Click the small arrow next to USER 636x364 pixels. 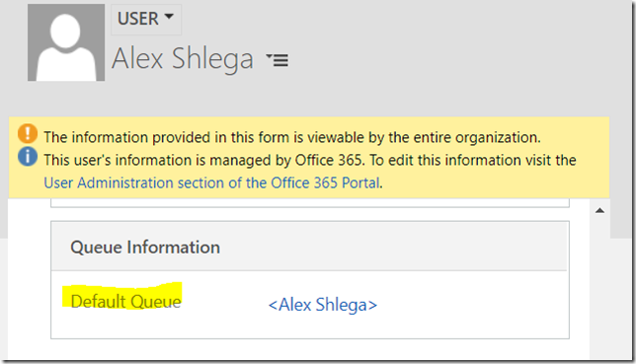click(169, 17)
